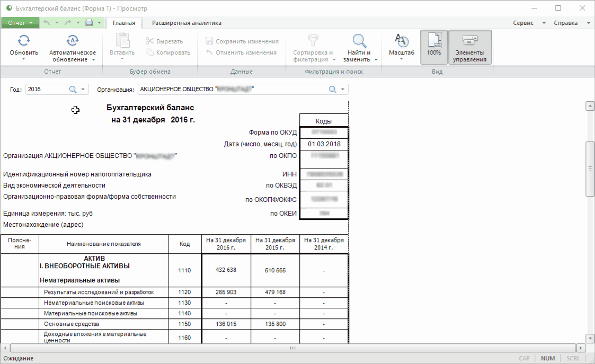Click the horizontal scrollbar at bottom
The image size is (595, 364).
tap(292, 348)
